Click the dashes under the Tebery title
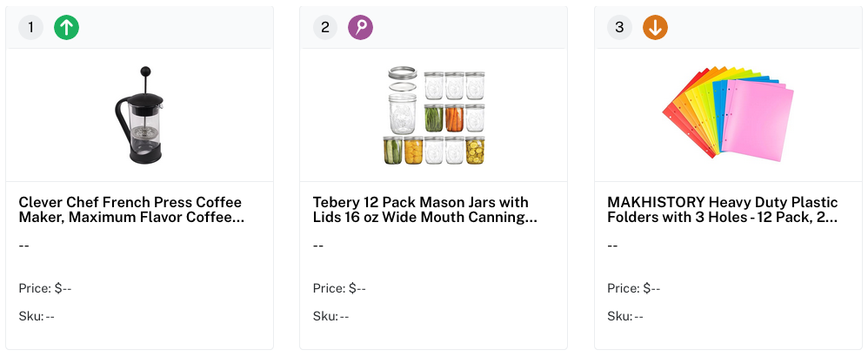This screenshot has height=357, width=868. coord(319,246)
